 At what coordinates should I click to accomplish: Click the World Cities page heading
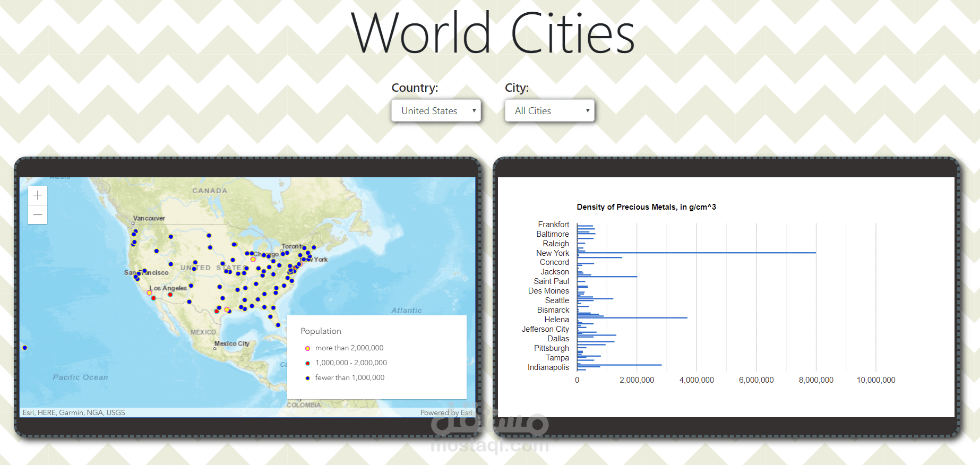click(x=493, y=33)
